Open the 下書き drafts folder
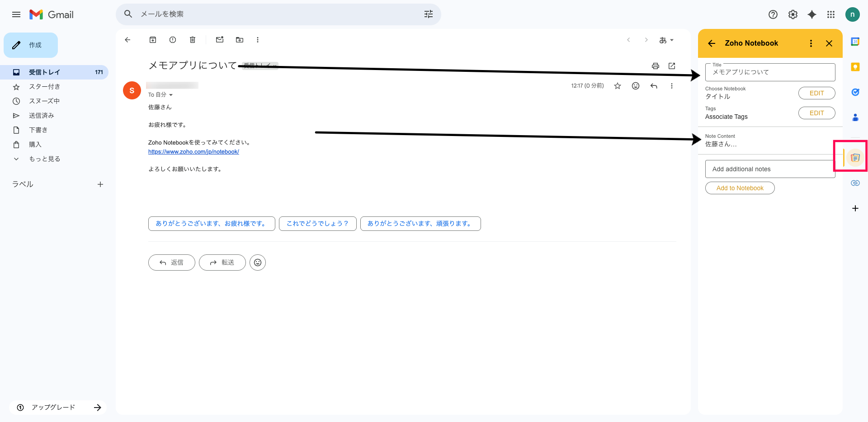The image size is (868, 422). [x=38, y=130]
